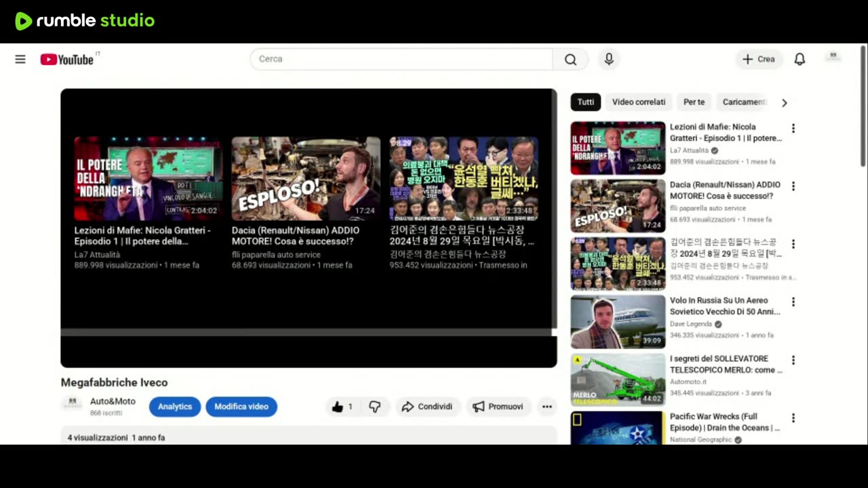Open end-screen Lezioni di Mafie thumbnail
The image size is (868, 488).
coord(149,179)
